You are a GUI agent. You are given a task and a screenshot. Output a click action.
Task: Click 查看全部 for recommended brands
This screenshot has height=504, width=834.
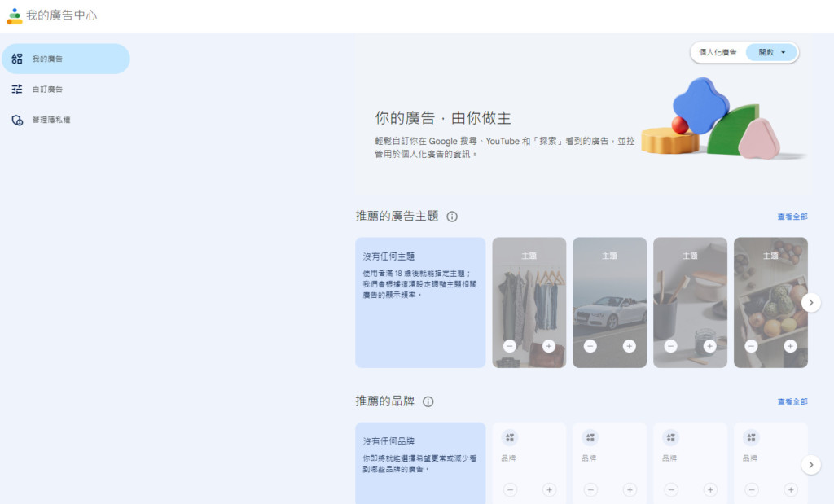pos(792,401)
